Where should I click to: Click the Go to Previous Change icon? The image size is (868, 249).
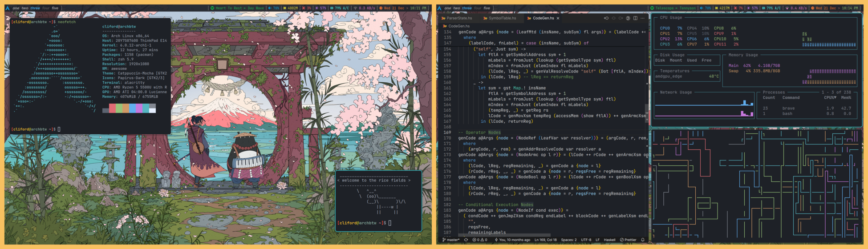(x=606, y=18)
